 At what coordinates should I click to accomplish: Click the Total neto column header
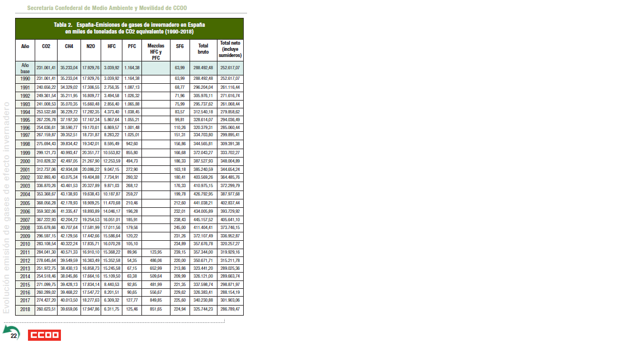(x=230, y=49)
